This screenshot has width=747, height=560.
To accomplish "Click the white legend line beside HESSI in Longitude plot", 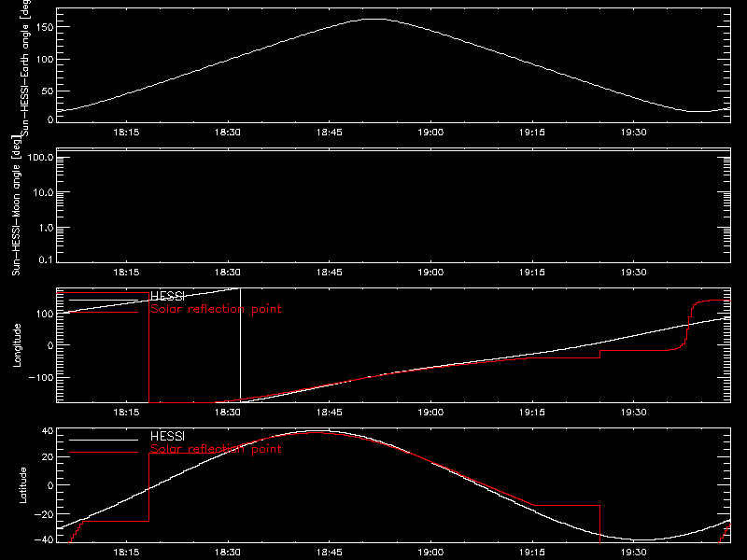I will click(104, 300).
